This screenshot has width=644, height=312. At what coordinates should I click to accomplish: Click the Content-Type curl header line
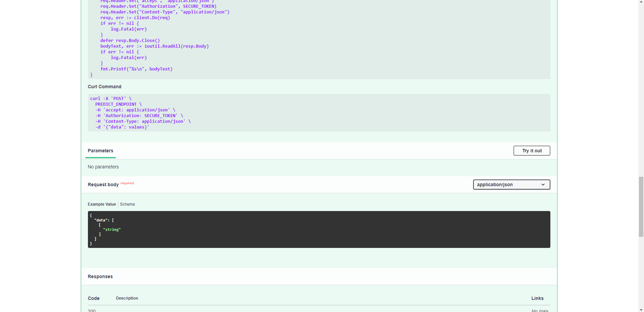[x=143, y=121]
